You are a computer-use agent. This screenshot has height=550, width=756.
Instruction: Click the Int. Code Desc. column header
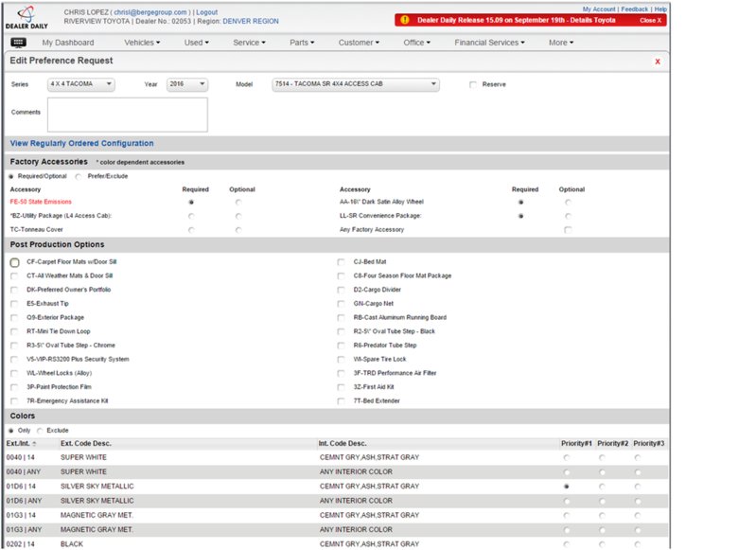(x=343, y=443)
